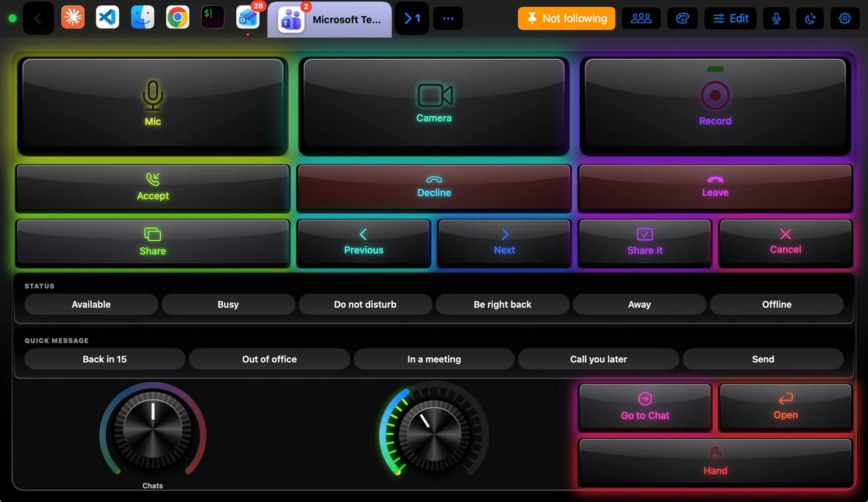Click the back arrow button
Screen dimensions: 868x502
click(38, 18)
